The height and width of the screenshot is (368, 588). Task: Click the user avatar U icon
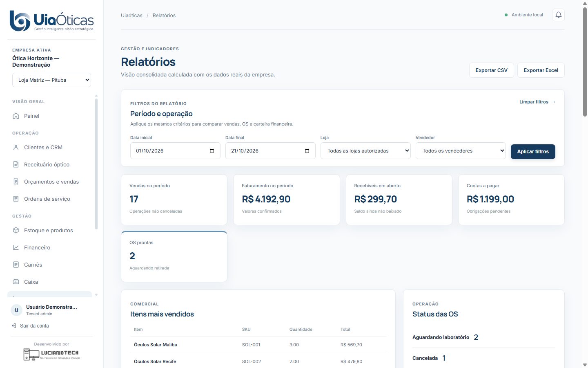(x=16, y=310)
